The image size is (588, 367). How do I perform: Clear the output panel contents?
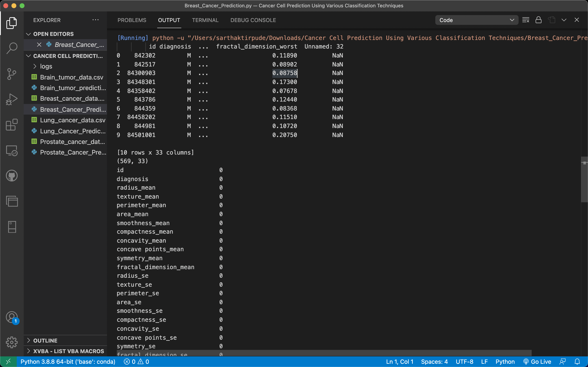point(526,20)
